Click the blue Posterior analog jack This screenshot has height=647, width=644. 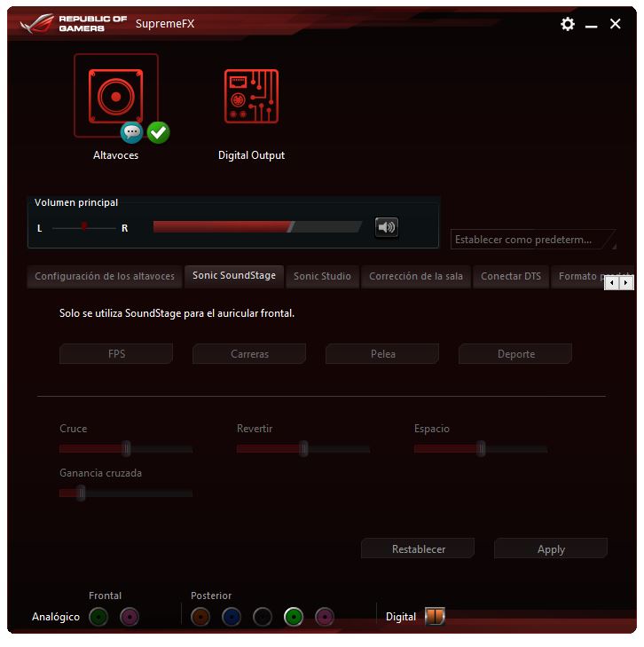coord(232,616)
